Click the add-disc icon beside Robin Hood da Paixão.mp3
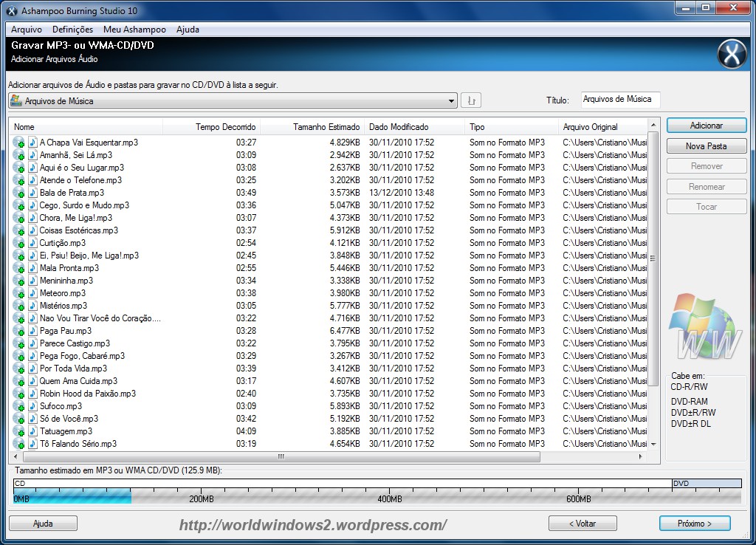 pyautogui.click(x=18, y=394)
